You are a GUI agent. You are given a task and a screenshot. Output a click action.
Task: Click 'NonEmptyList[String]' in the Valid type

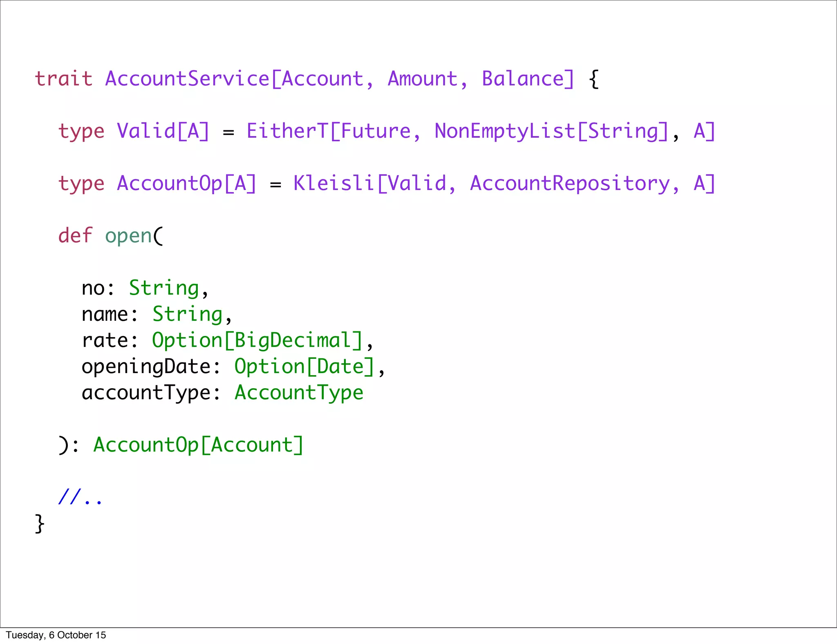click(x=552, y=131)
